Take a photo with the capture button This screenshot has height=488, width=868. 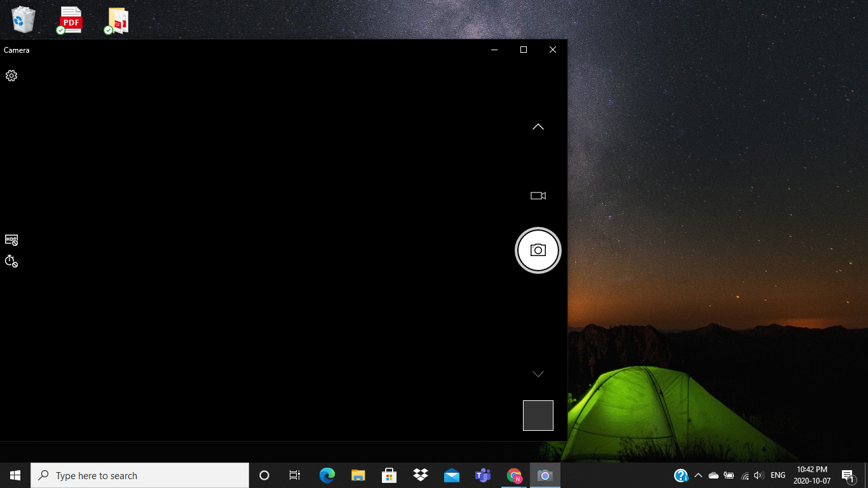(538, 250)
